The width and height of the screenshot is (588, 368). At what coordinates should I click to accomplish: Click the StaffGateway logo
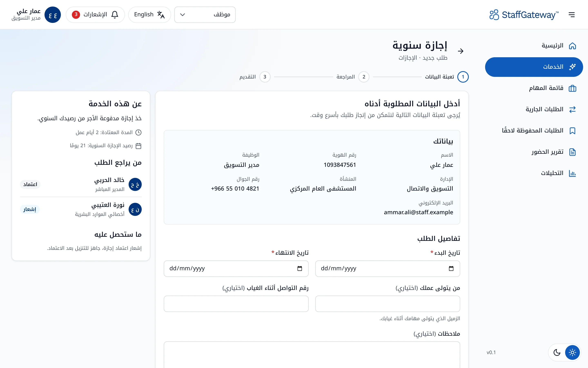click(x=524, y=15)
